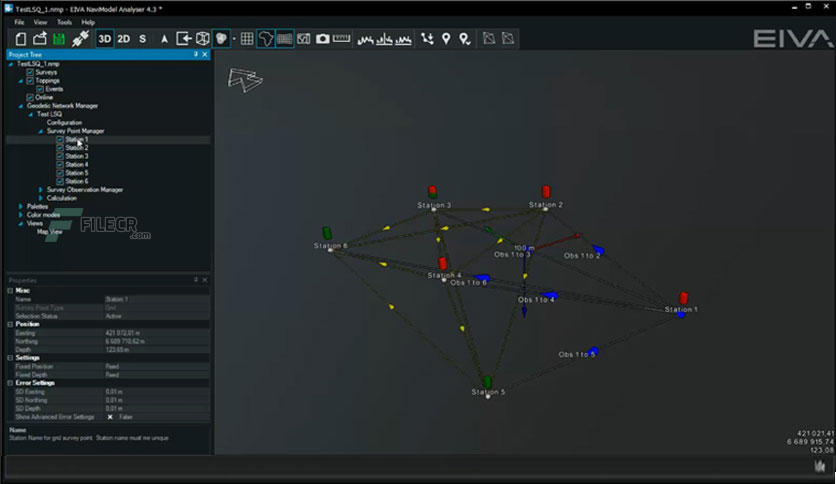This screenshot has width=836, height=484.
Task: Click the open project folder icon
Action: 39,39
